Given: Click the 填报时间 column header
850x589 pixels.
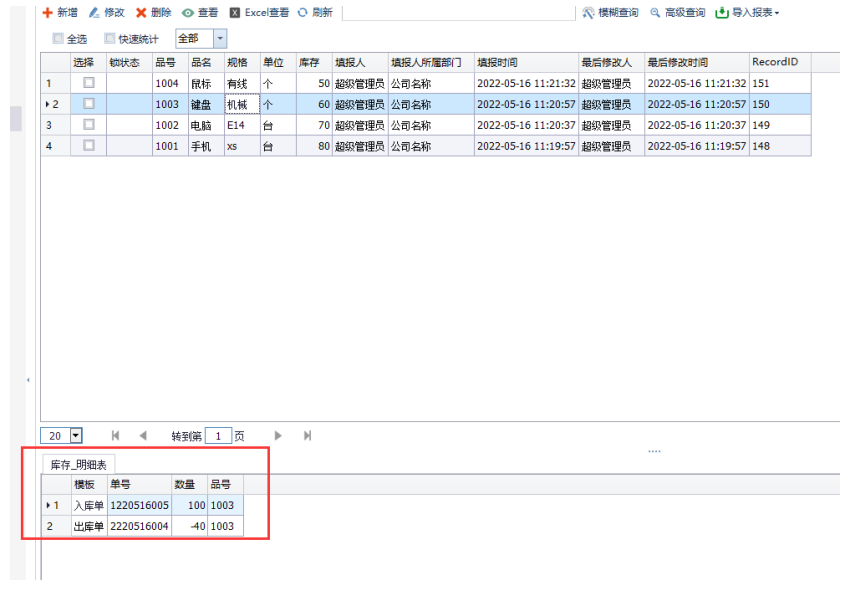Looking at the screenshot, I should pyautogui.click(x=497, y=62).
